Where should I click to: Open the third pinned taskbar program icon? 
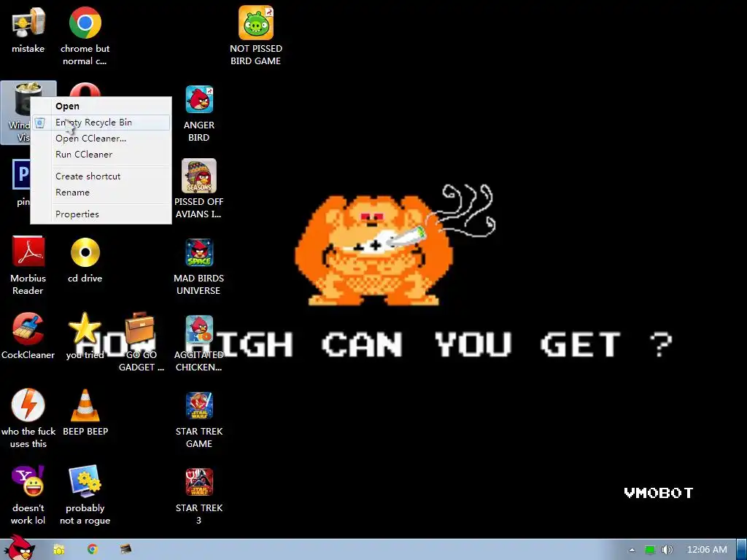125,549
